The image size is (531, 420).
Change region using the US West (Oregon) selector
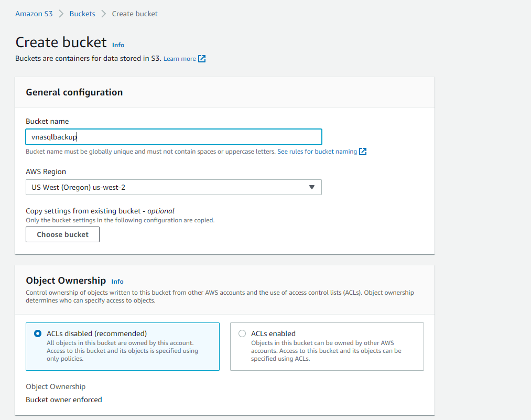click(x=174, y=187)
